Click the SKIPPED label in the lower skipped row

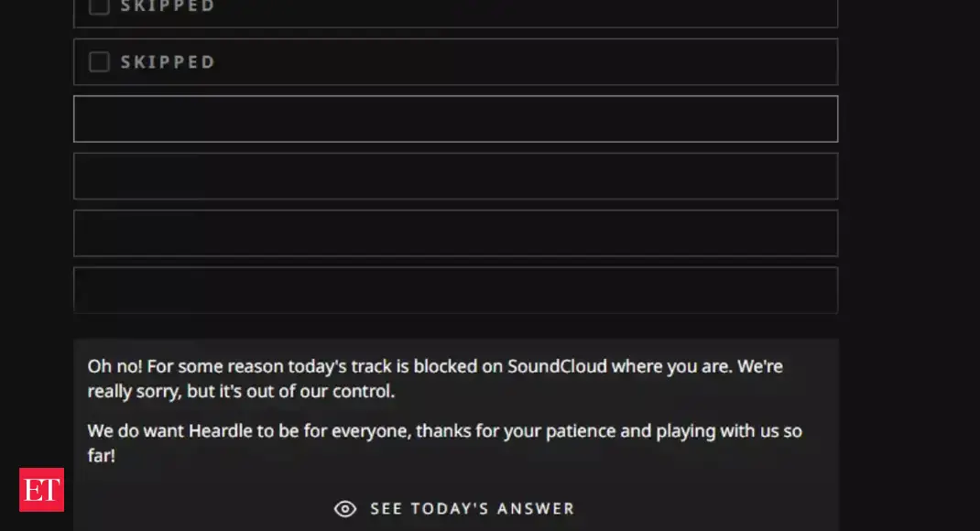168,62
